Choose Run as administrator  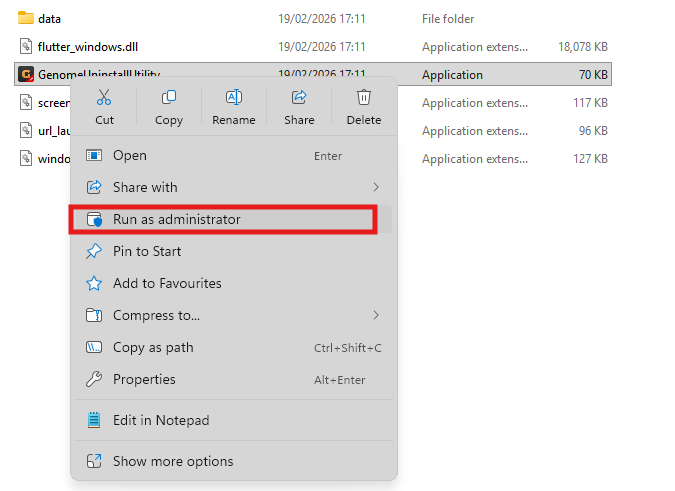176,219
